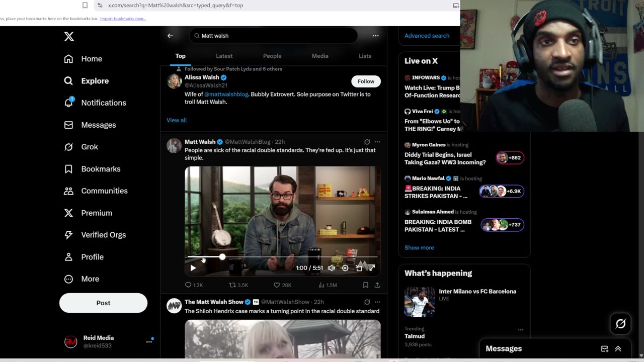Open search settings three-dot menu
This screenshot has width=644, height=362.
tap(375, 36)
